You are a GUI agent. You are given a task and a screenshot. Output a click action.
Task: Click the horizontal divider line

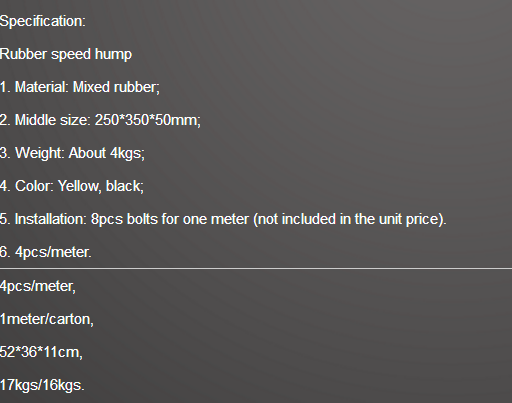pos(256,268)
